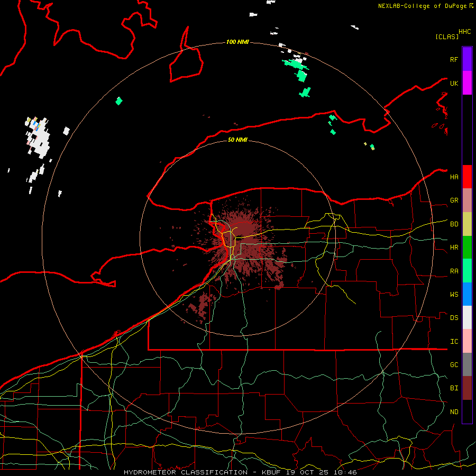Click the GC gray legend swatch
Image resolution: width=476 pixels, height=476 pixels.
coord(467,364)
